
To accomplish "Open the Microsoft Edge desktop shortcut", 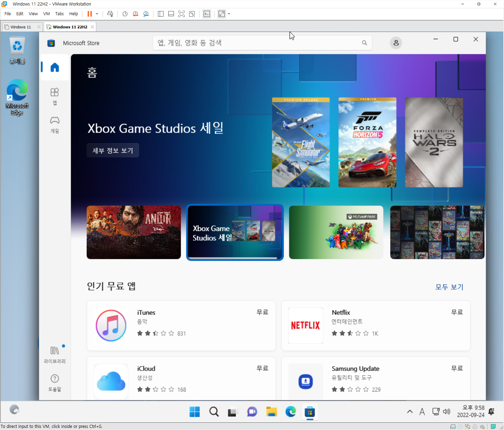I will 17,97.
